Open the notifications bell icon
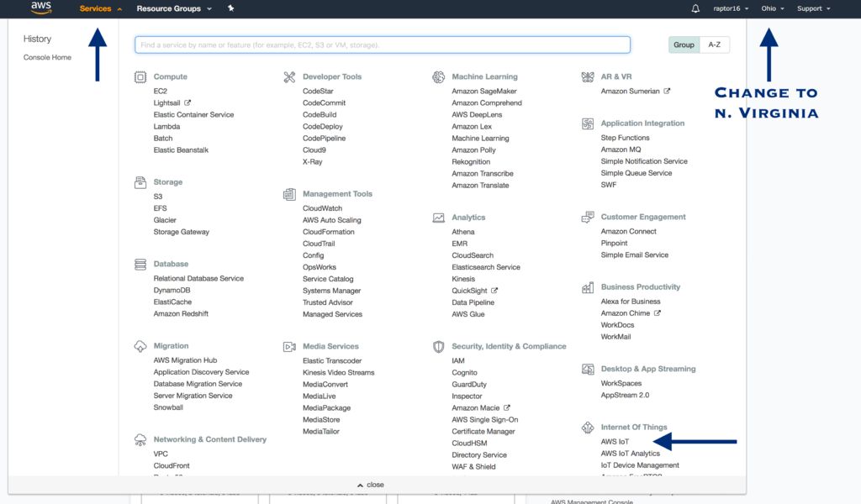Viewport: 861px width, 504px height. pyautogui.click(x=695, y=8)
